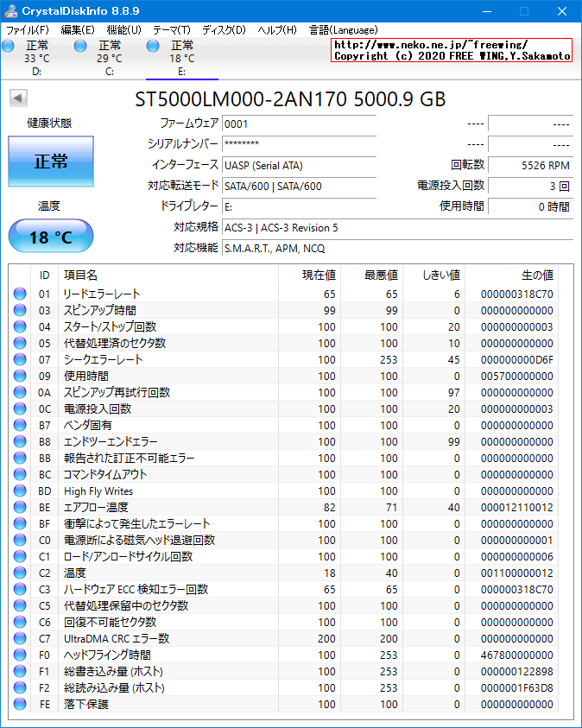Click status orb for 09 使用時間
This screenshot has width=582, height=728.
click(x=20, y=376)
